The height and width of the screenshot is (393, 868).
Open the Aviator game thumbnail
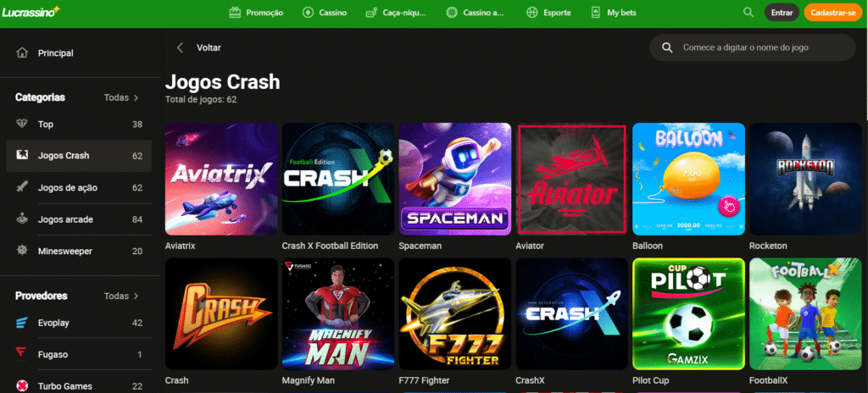572,179
